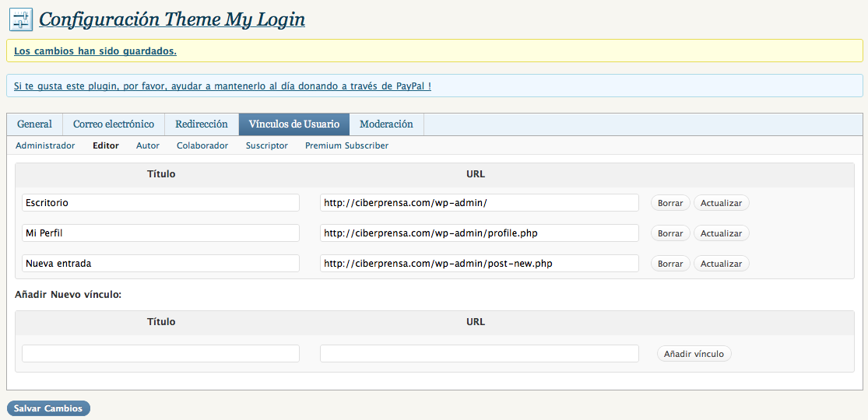Delete the Escritorio link with Borrar
Viewport: 868px width, 420px height.
tap(669, 203)
